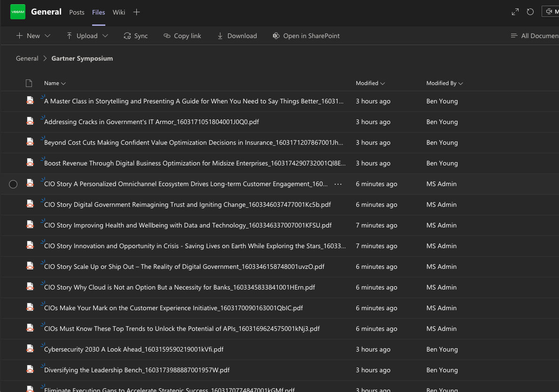
Task: Open Beyond Cost Cuts Insurance PDF
Action: point(194,142)
